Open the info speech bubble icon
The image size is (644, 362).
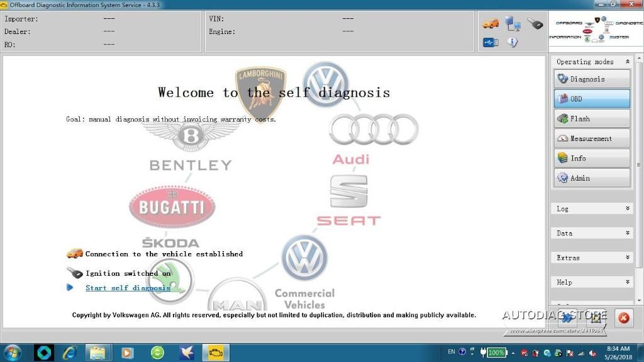coord(513,42)
